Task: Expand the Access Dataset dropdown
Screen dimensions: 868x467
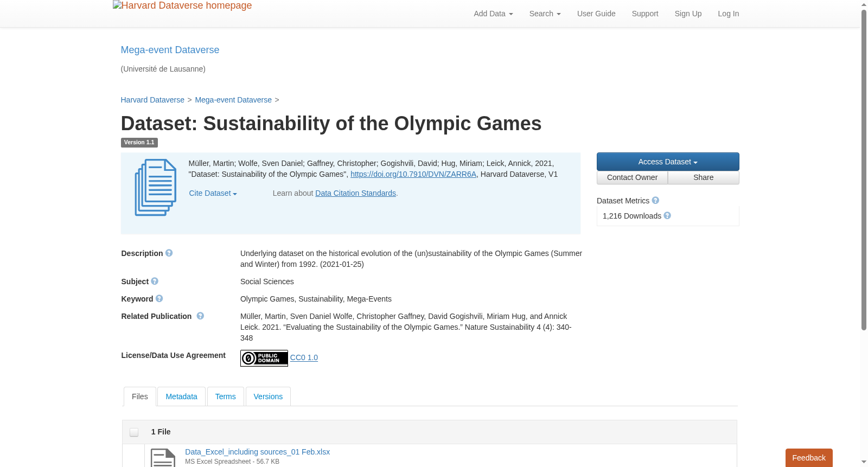Action: tap(668, 162)
